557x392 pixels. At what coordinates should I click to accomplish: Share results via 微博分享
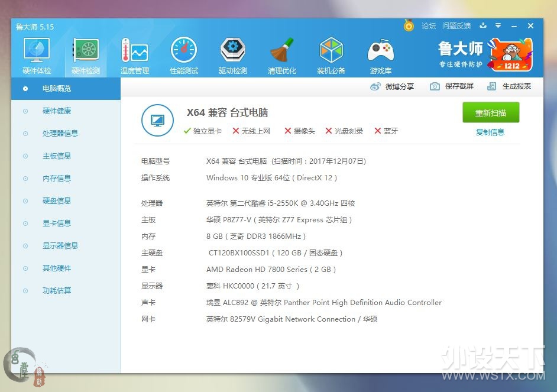point(392,87)
